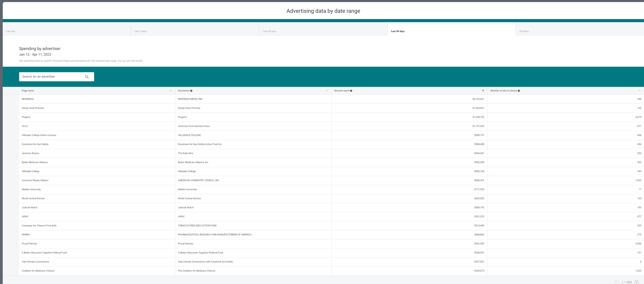Go to previous page arrow
The height and width of the screenshot is (284, 644).
[x=617, y=282]
